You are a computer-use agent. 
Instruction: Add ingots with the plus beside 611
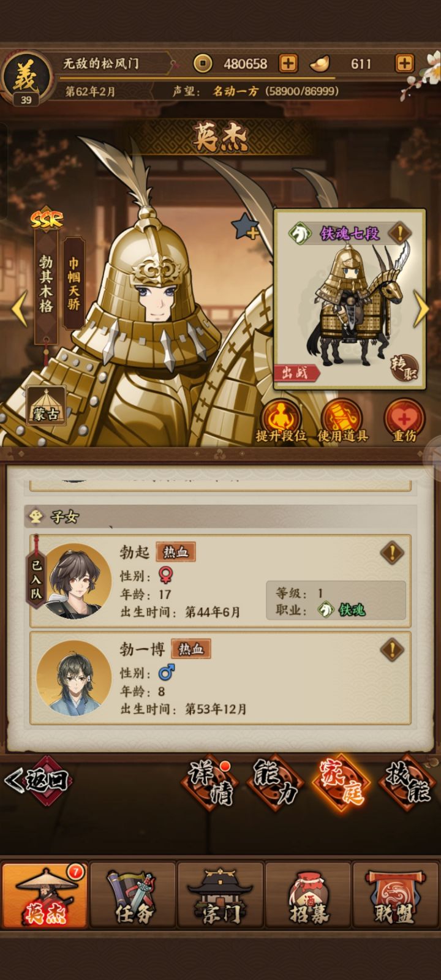coord(404,63)
